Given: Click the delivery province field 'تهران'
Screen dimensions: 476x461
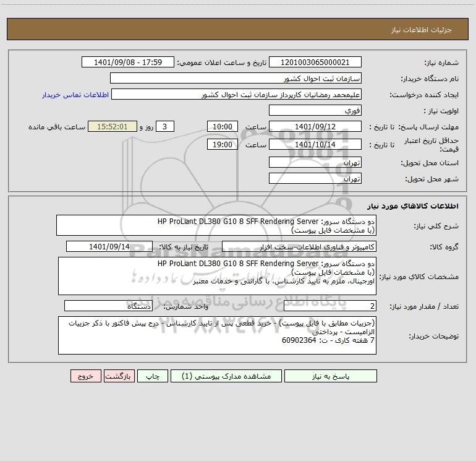Looking at the screenshot, I should (315, 162).
